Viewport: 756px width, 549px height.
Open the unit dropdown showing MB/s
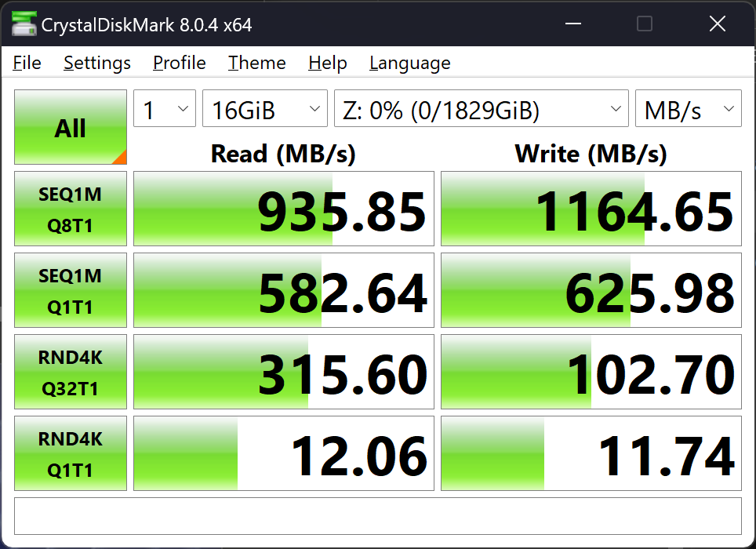[x=688, y=108]
